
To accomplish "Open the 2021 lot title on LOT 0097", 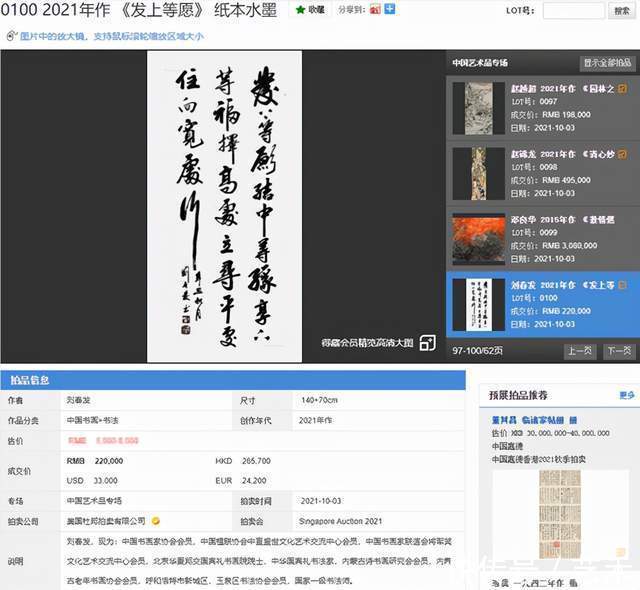I will click(x=562, y=89).
